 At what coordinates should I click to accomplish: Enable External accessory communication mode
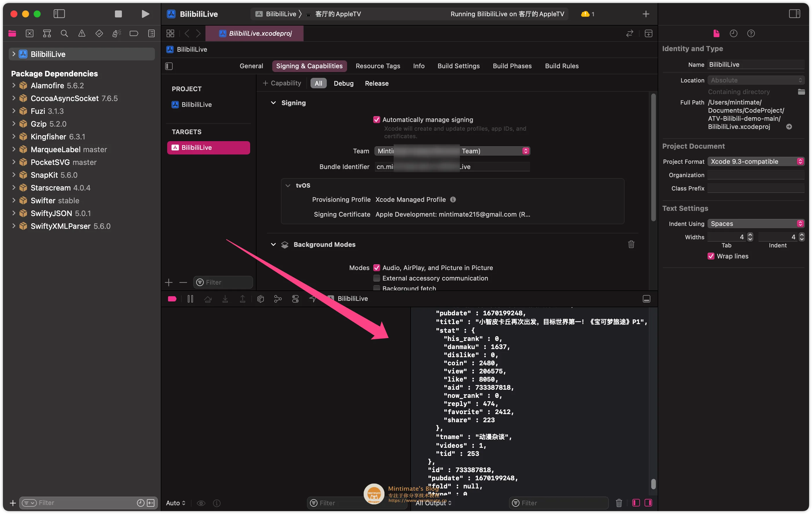[376, 278]
